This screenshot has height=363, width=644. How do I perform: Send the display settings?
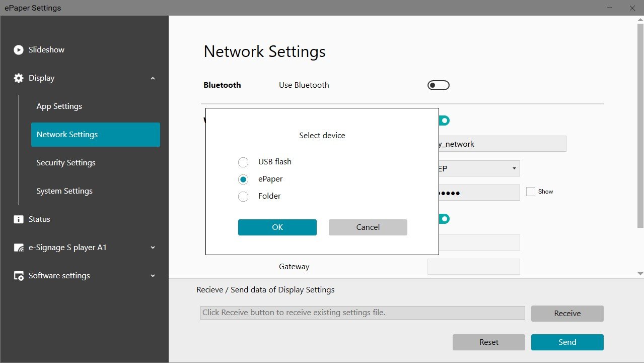(x=567, y=342)
